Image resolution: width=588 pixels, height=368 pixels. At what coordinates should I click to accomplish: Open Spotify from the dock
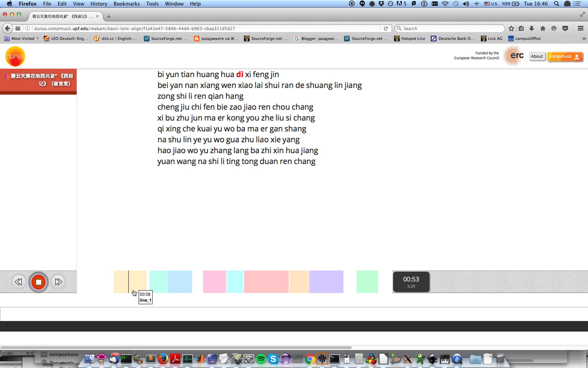coord(261,359)
